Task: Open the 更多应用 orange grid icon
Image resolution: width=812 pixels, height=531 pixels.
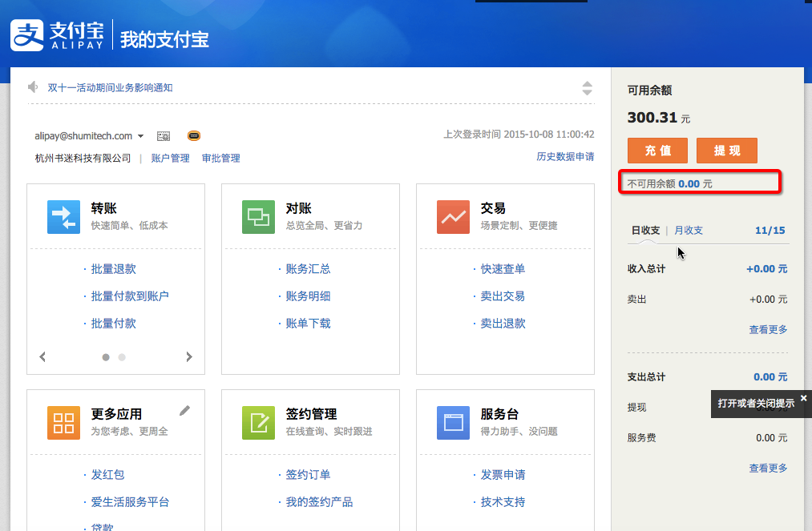Action: pyautogui.click(x=63, y=423)
